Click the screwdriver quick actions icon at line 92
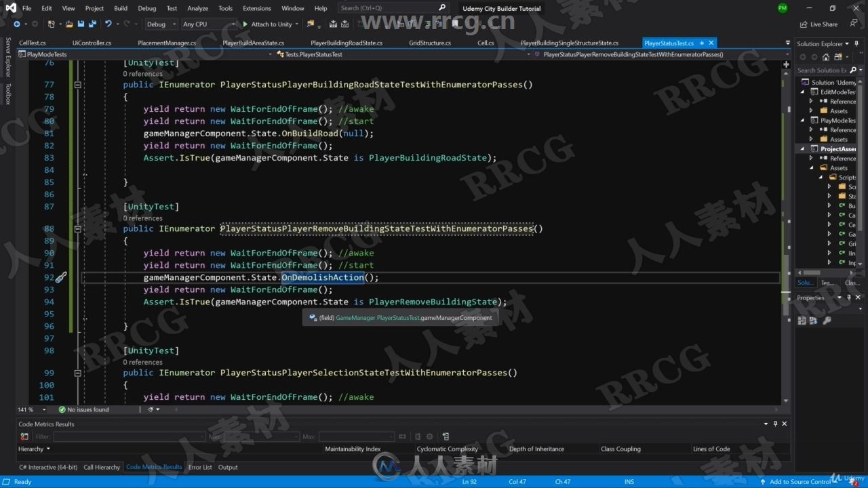The width and height of the screenshot is (868, 488). tap(61, 277)
